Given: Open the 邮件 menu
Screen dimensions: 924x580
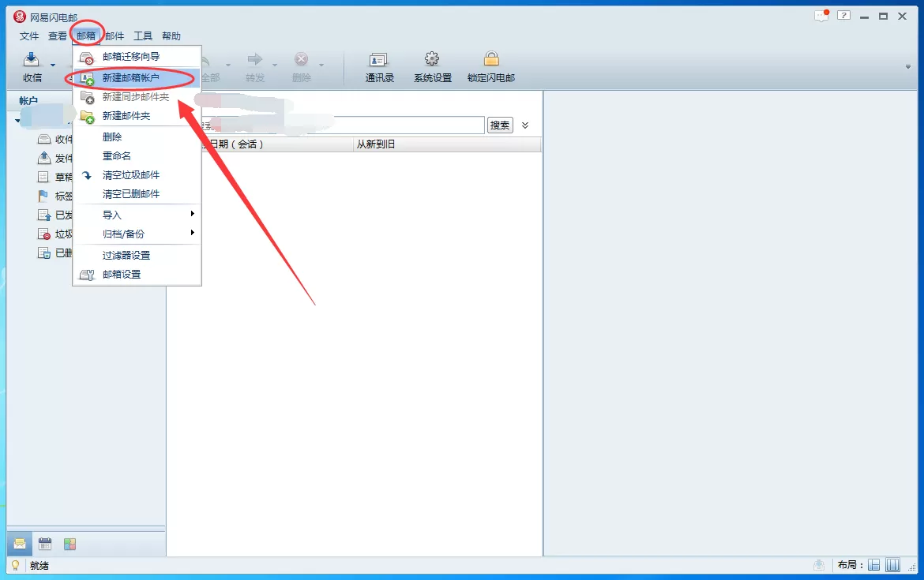Looking at the screenshot, I should pos(115,36).
